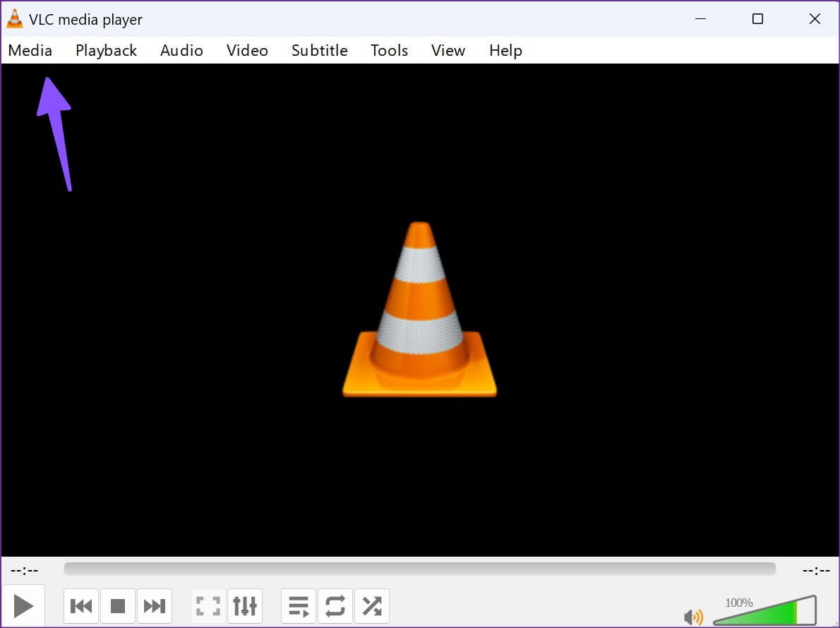
Task: Mute audio via speaker icon
Action: pos(693,617)
